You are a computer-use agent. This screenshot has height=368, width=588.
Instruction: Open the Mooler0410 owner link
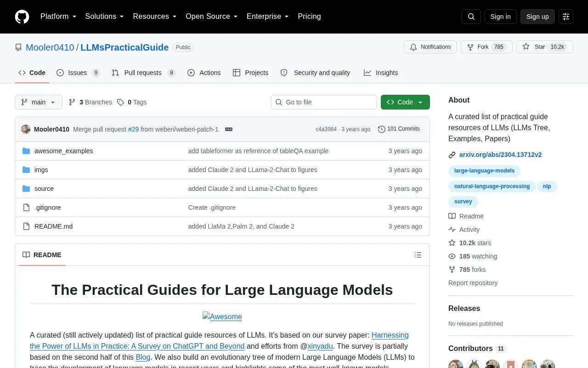[x=50, y=47]
